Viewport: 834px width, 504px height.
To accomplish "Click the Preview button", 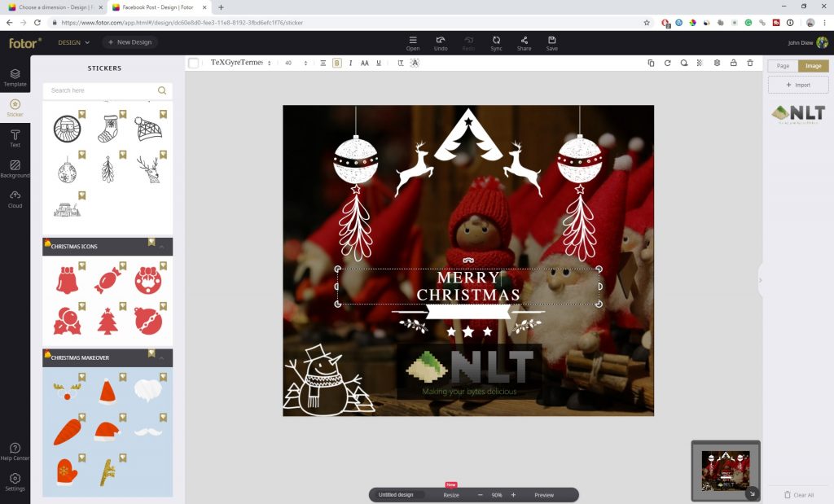I will click(544, 495).
